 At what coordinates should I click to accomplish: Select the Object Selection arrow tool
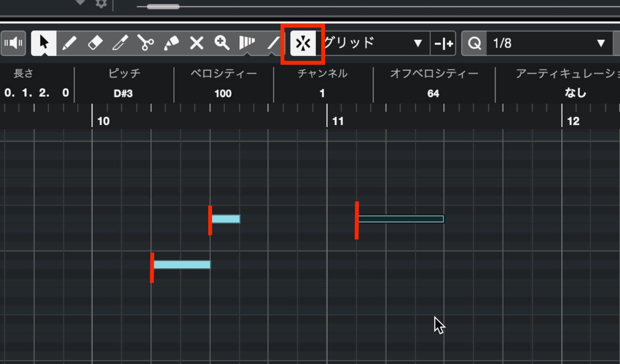tap(44, 43)
